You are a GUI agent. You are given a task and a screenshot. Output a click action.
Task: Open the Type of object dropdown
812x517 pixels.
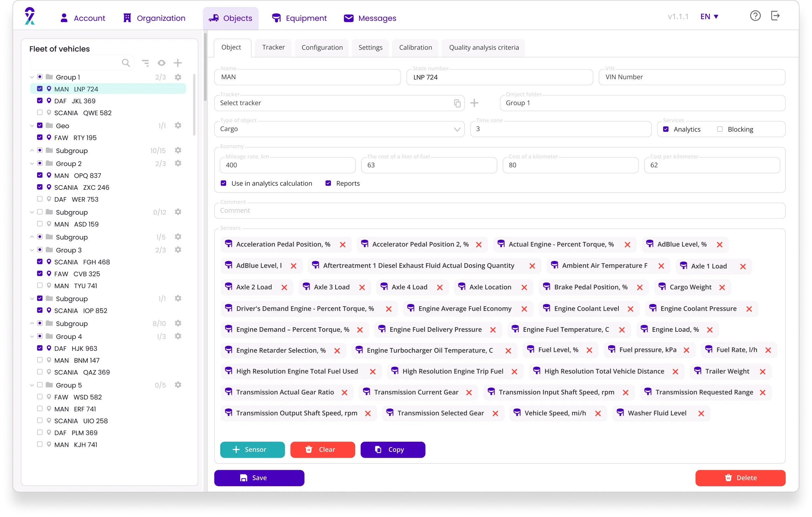[x=457, y=129]
